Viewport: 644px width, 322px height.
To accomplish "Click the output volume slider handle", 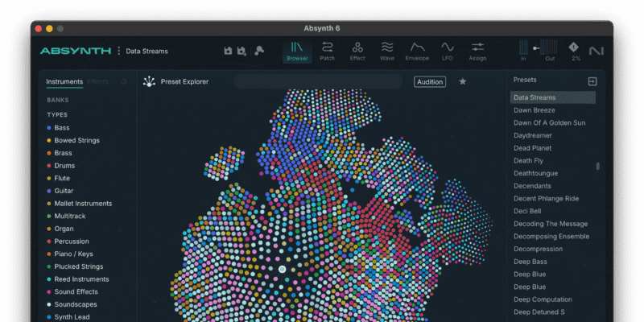I will pos(536,48).
